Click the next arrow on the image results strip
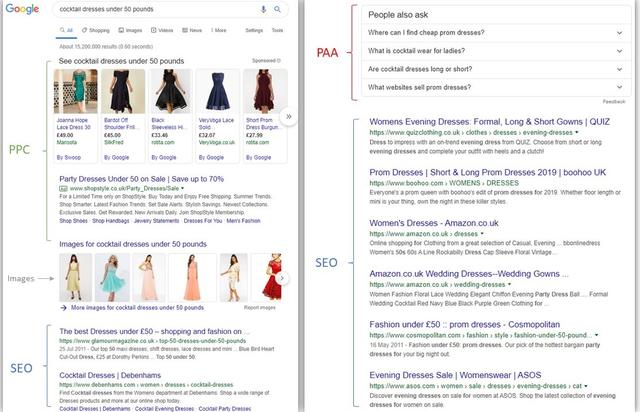The width and height of the screenshot is (640, 412). pyautogui.click(x=281, y=278)
